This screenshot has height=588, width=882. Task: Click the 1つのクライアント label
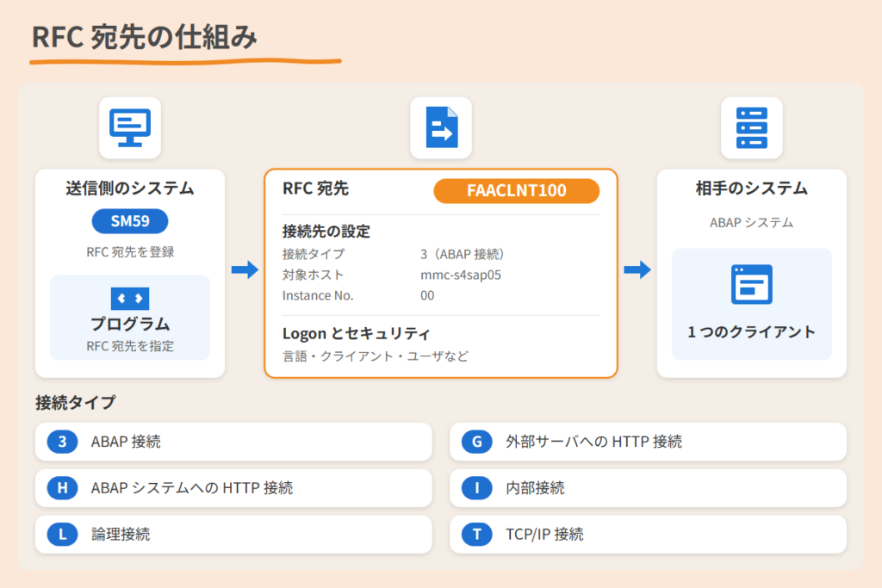click(x=751, y=332)
